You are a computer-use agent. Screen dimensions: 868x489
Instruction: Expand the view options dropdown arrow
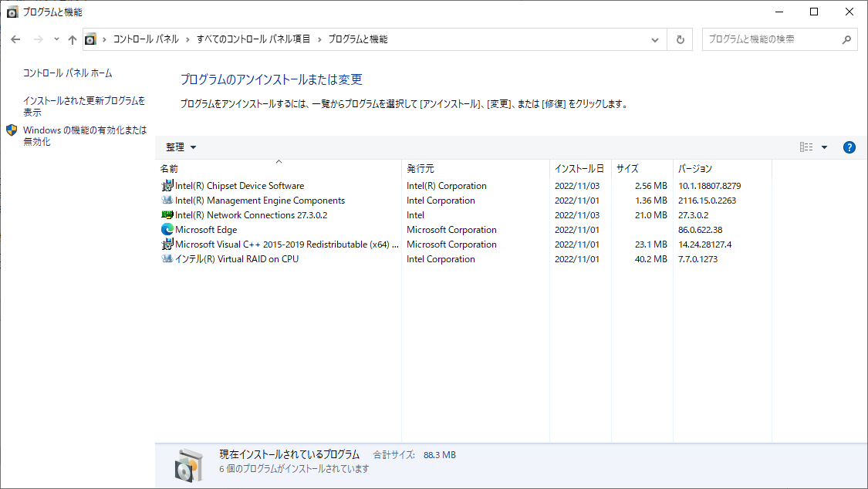click(x=824, y=147)
